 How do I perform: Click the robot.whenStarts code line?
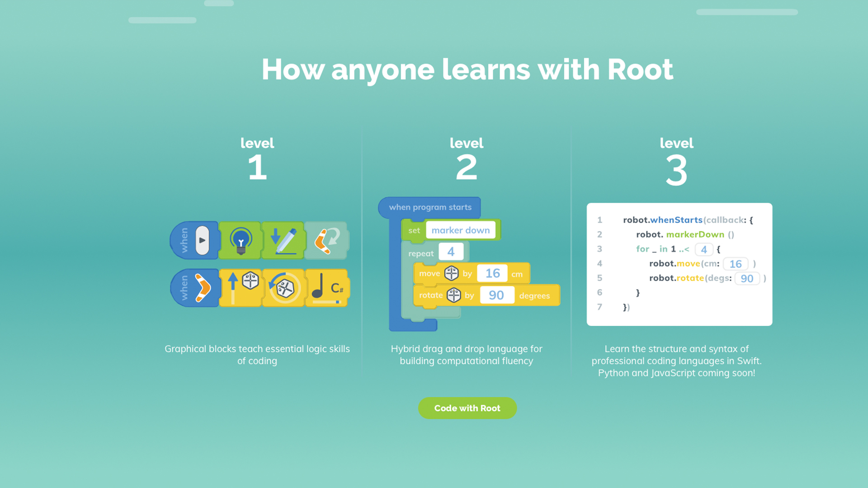pos(688,220)
